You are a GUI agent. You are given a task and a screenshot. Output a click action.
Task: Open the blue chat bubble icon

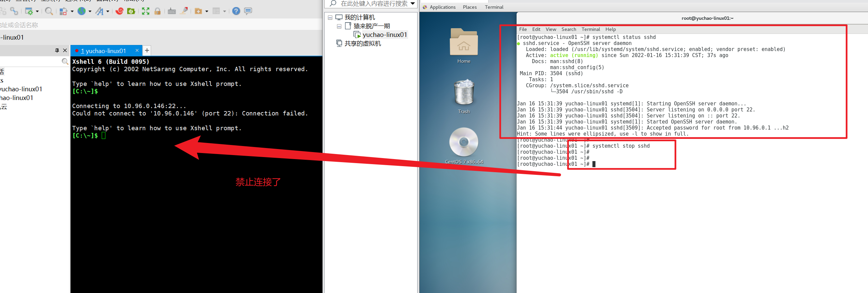coord(248,11)
